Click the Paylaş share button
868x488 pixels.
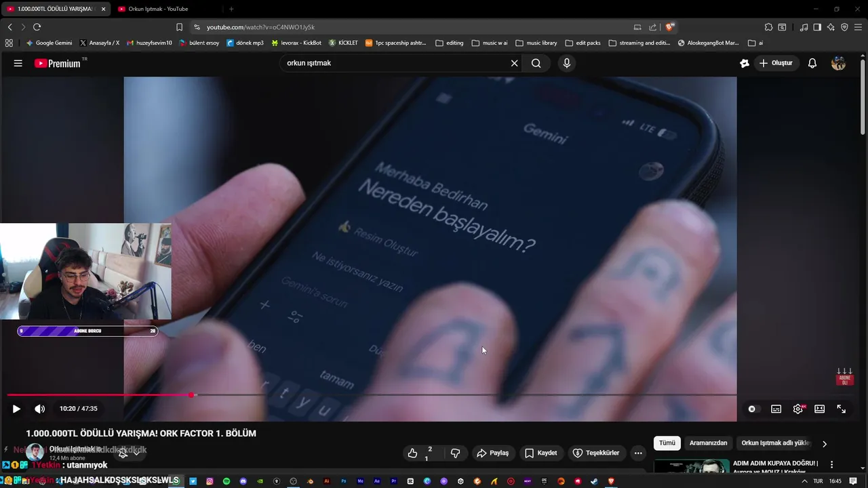pos(493,453)
